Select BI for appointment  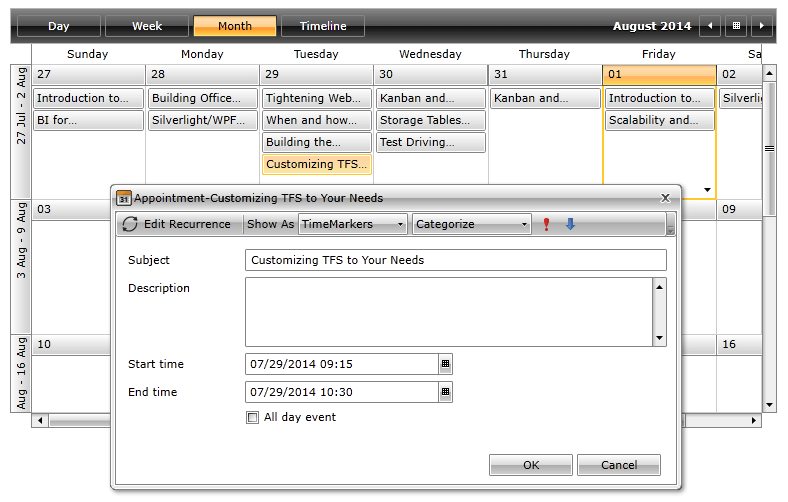(x=88, y=120)
